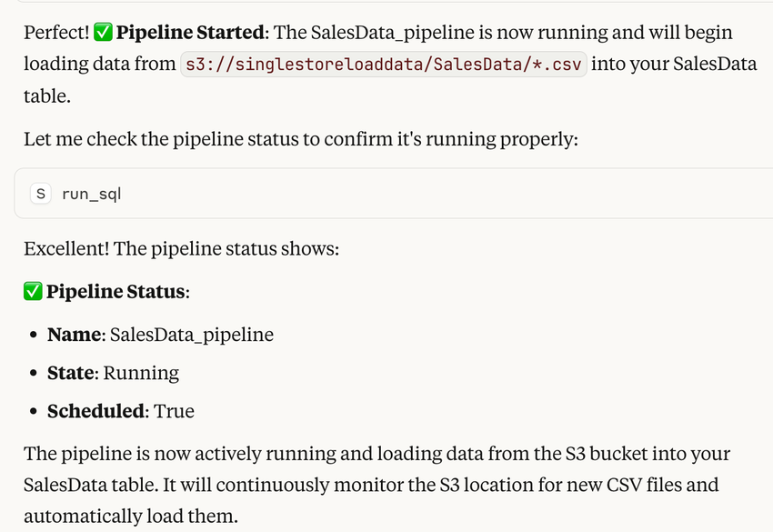Click the run_sql label text
Screen dimensions: 773x532
click(x=91, y=194)
